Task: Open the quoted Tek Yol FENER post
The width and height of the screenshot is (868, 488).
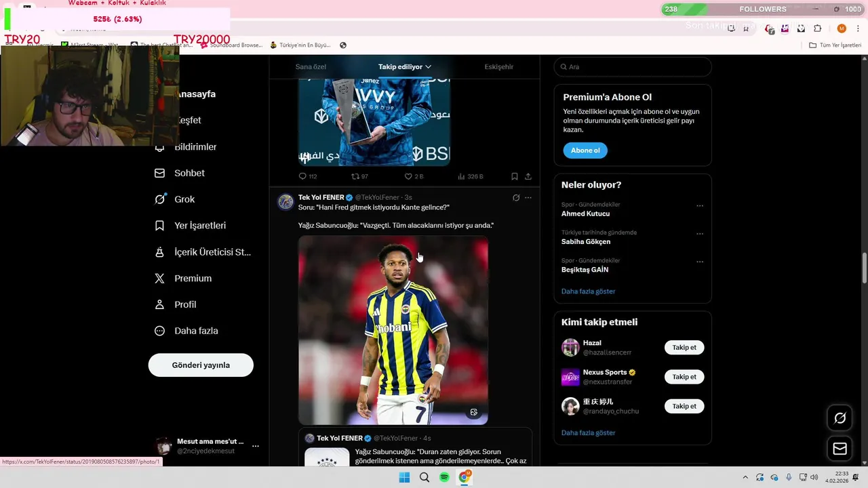Action: click(x=415, y=448)
